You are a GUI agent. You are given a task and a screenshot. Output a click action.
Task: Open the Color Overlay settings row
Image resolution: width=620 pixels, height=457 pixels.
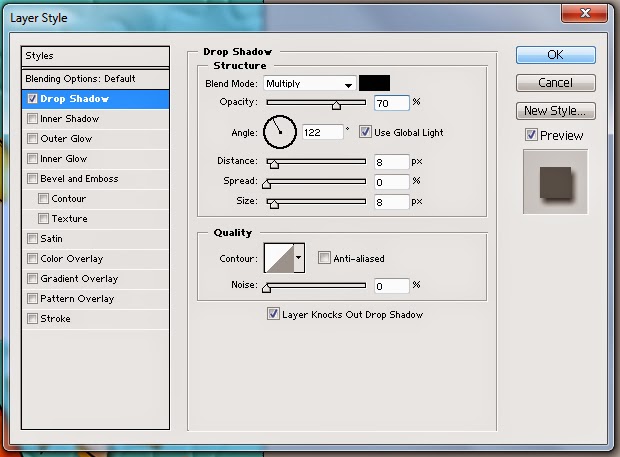[96, 259]
